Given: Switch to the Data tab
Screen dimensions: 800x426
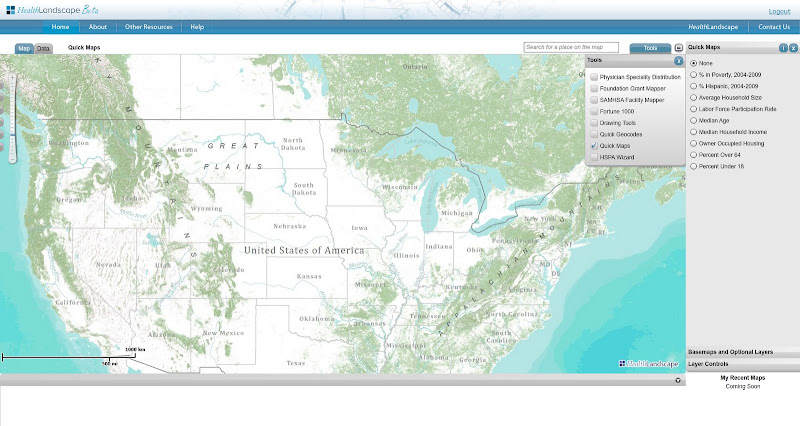Looking at the screenshot, I should [43, 48].
